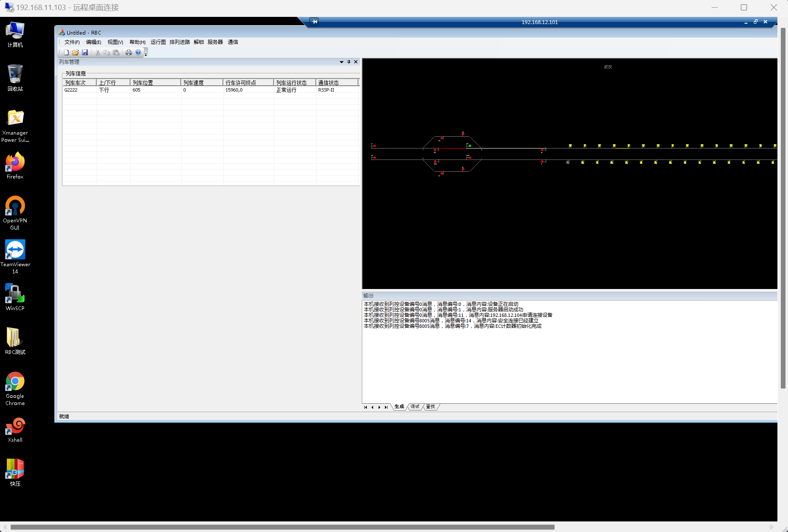Open the RBC测试 folder icon
788x532 pixels.
click(15, 341)
